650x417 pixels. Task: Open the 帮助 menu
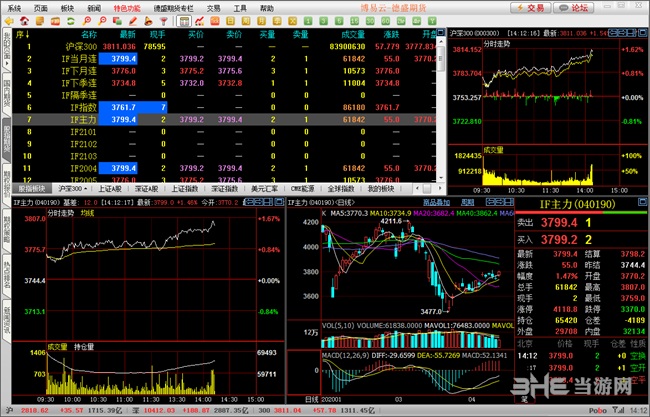267,8
